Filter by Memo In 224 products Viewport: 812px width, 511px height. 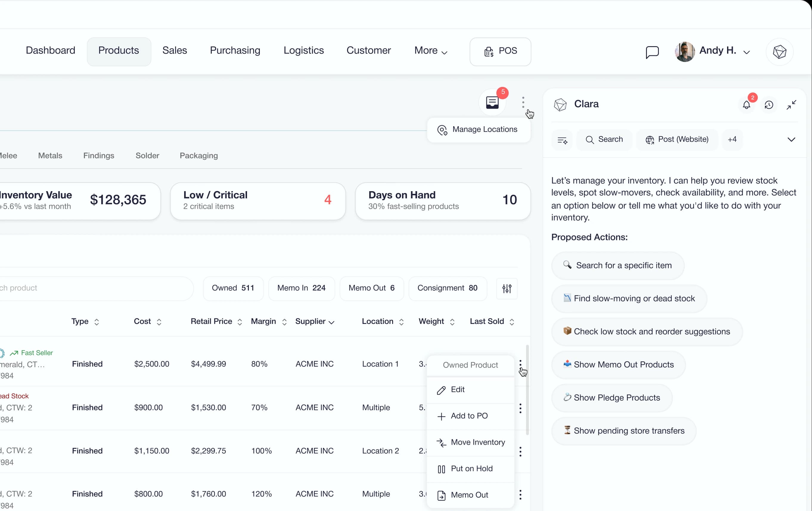coord(302,288)
